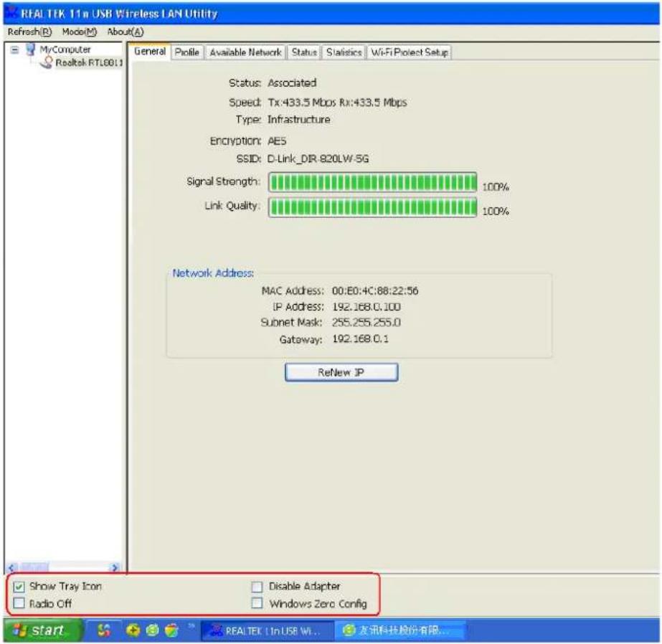Click the Link Quality progress bar
The image size is (662, 644).
pos(372,207)
